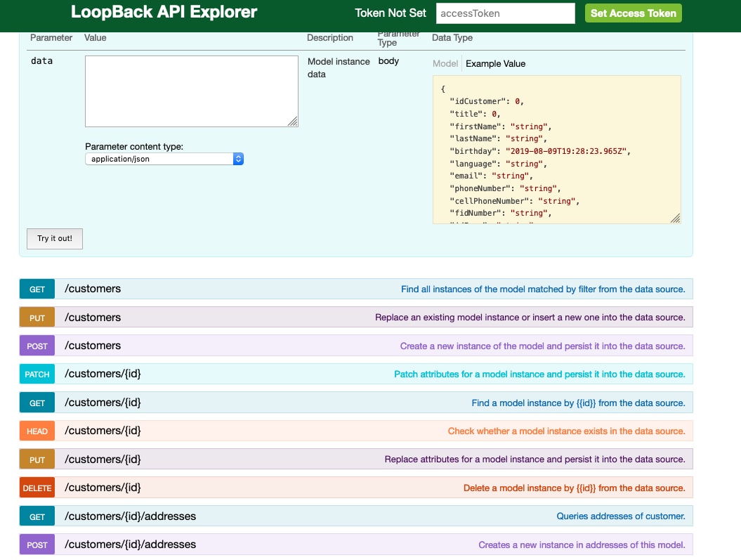Click the DELETE method badge

[x=37, y=488]
